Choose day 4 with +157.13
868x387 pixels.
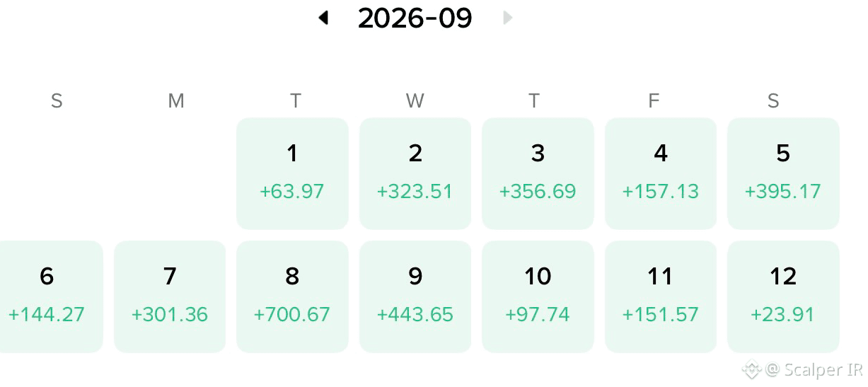point(661,173)
